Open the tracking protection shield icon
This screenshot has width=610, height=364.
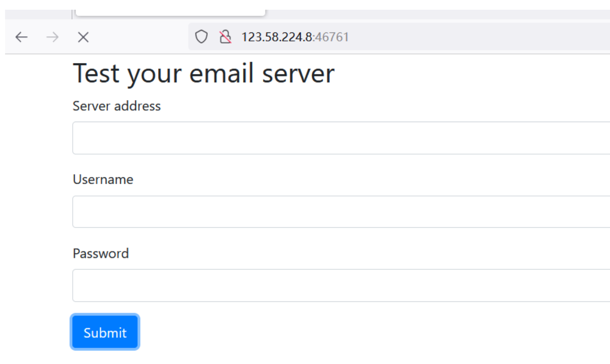click(201, 37)
